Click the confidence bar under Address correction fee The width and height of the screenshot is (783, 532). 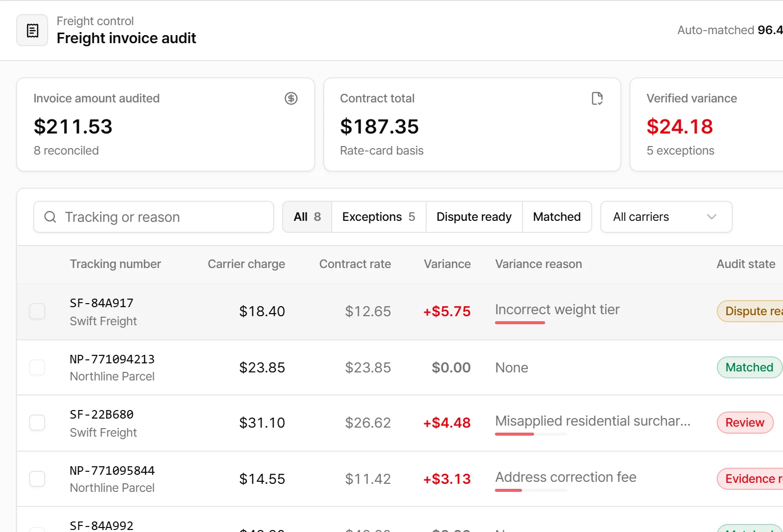point(531,490)
